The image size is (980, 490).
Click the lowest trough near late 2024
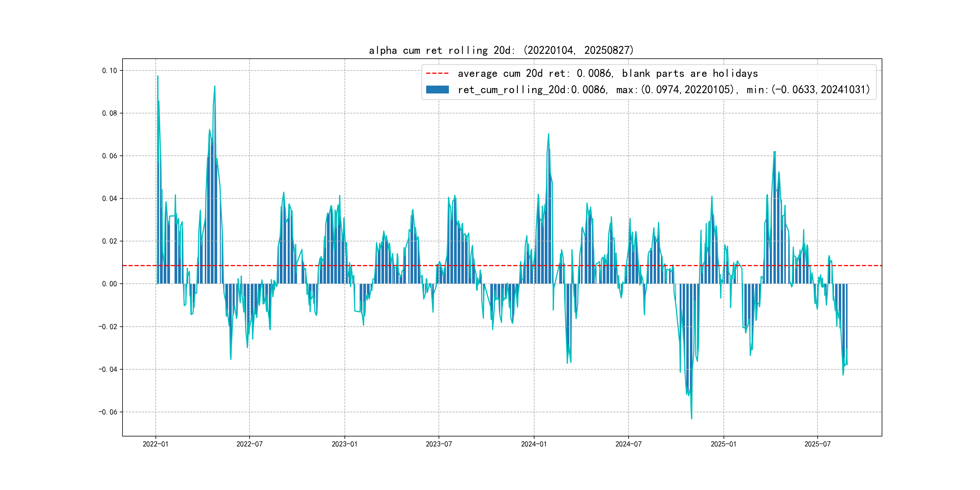point(692,418)
